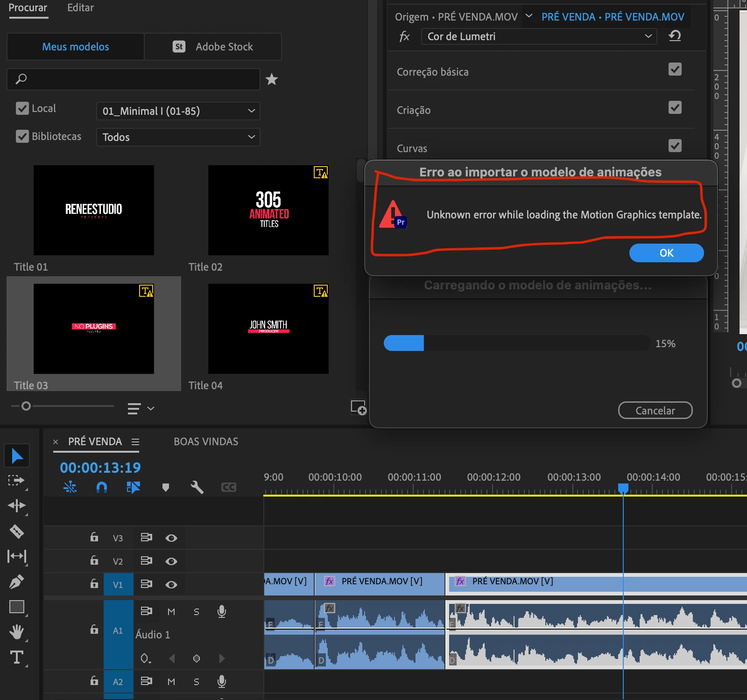Uncheck the Local checkbox
The image size is (747, 700).
[22, 108]
